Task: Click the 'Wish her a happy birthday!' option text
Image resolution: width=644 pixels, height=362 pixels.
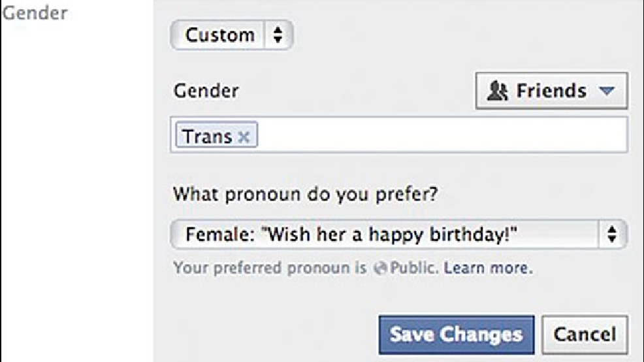Action: (389, 235)
